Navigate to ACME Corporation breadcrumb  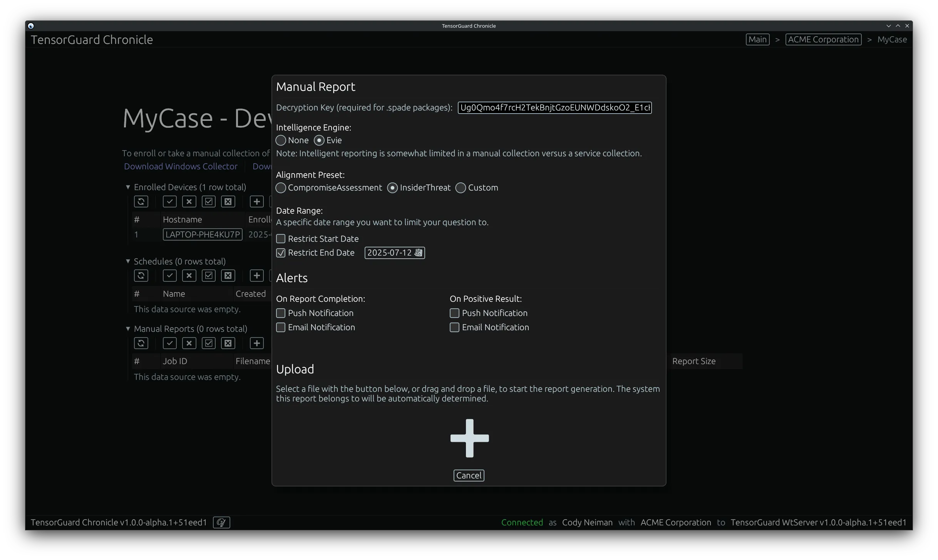823,39
